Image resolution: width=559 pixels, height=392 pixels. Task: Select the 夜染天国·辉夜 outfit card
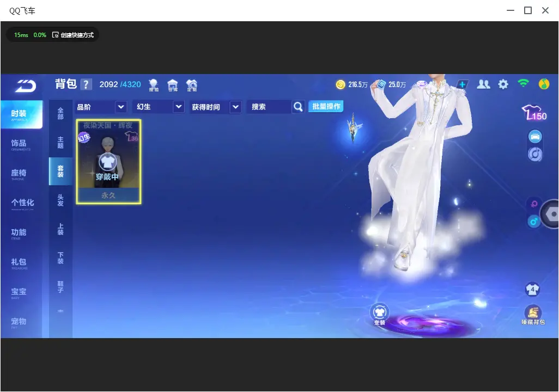point(108,162)
